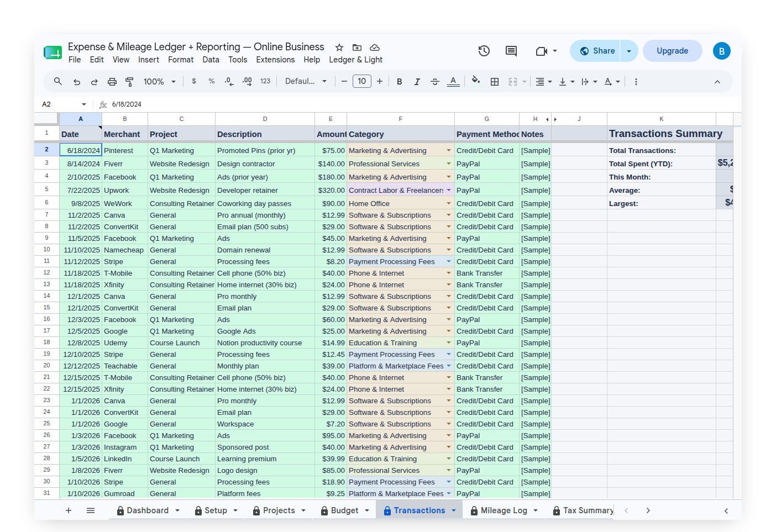The width and height of the screenshot is (776, 532).
Task: Open the Extensions menu
Action: tap(275, 60)
